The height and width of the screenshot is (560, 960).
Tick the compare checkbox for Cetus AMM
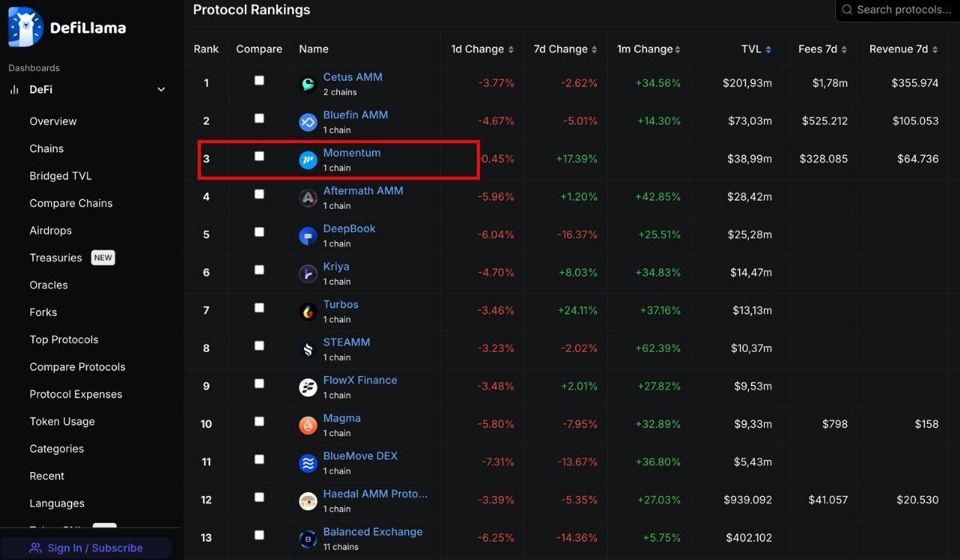[x=259, y=80]
